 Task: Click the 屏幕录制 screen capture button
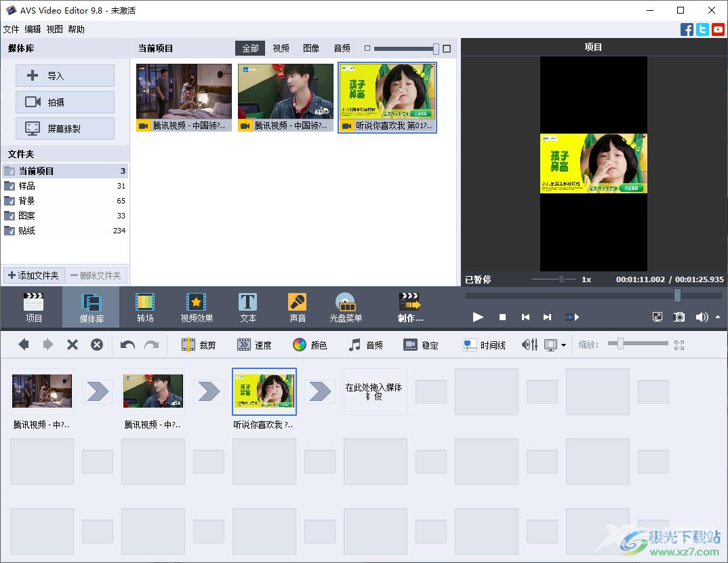[x=65, y=128]
